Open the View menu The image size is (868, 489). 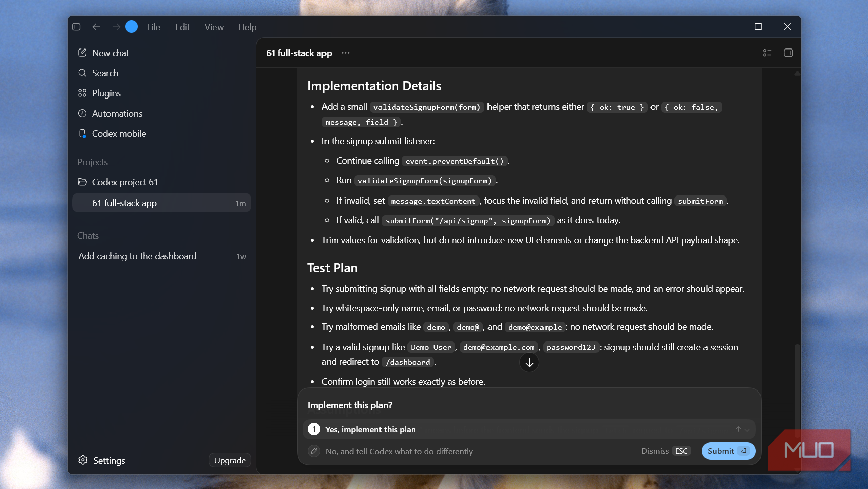click(x=214, y=27)
